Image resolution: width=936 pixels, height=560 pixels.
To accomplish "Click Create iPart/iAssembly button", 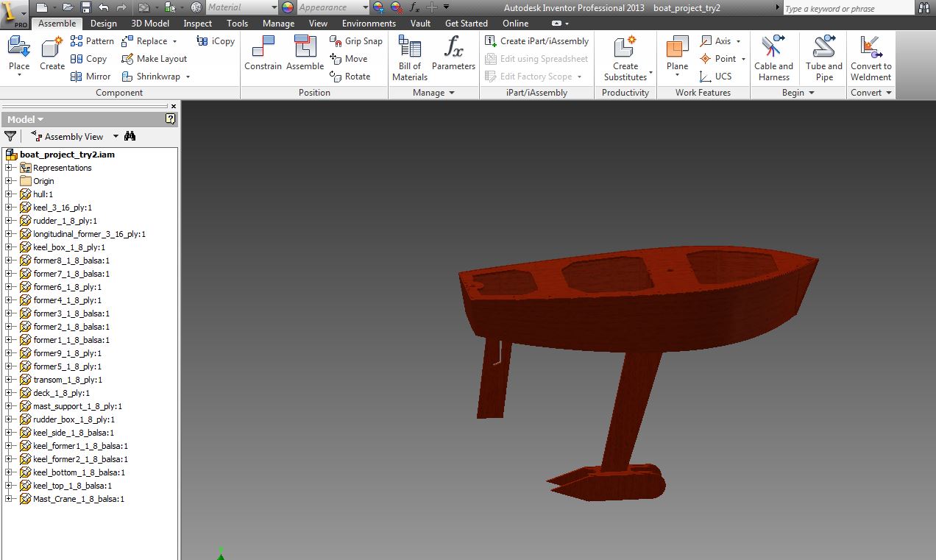I will (x=536, y=41).
